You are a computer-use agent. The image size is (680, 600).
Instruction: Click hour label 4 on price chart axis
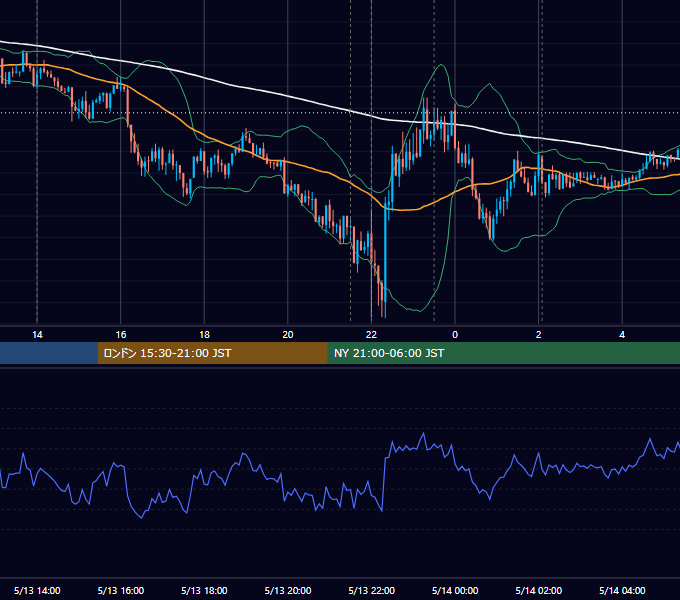click(622, 335)
